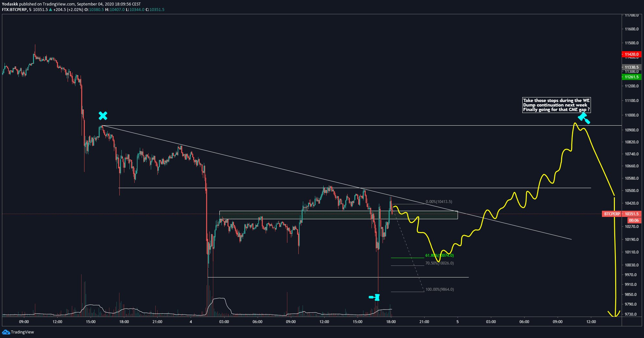Click the 9730.0 price axis tick

(x=631, y=314)
